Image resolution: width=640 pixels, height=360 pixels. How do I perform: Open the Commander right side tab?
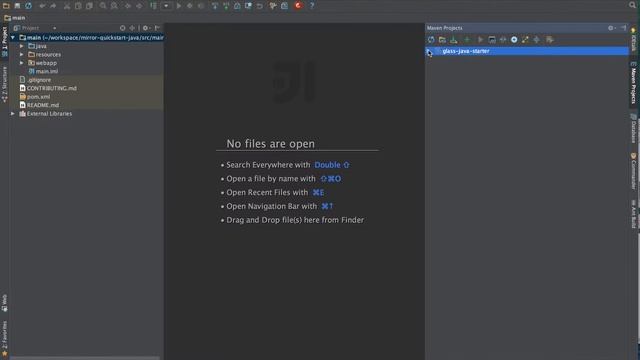(x=633, y=171)
